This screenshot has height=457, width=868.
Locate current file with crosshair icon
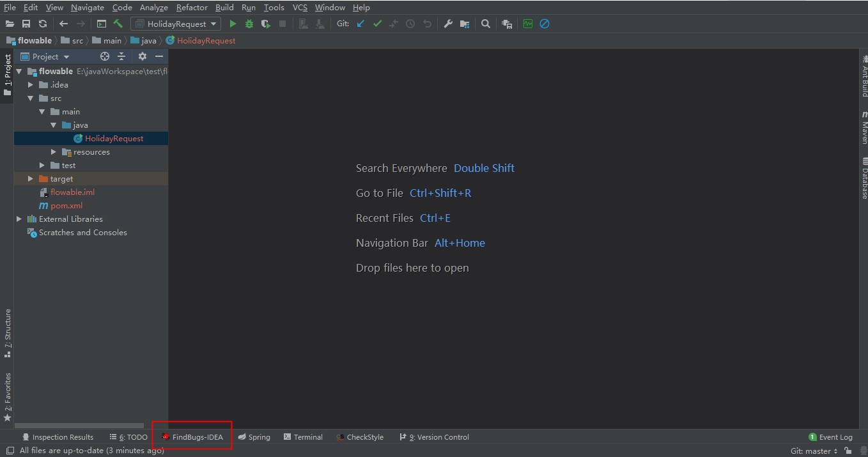coord(105,56)
